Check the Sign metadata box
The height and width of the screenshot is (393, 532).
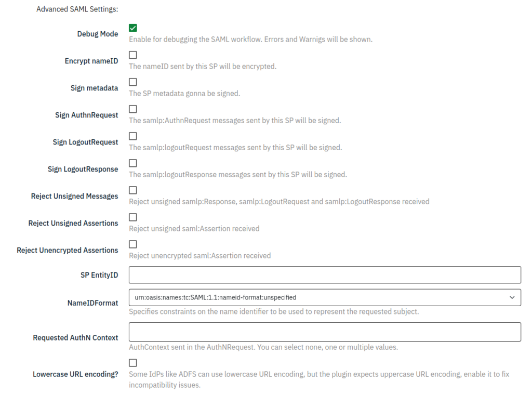click(x=133, y=82)
